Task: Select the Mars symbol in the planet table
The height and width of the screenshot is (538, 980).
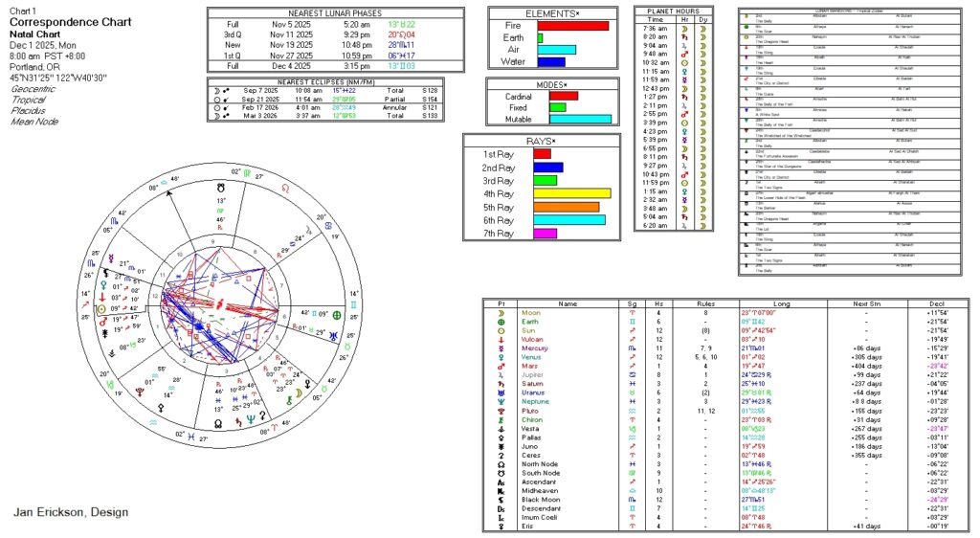Action: point(501,366)
